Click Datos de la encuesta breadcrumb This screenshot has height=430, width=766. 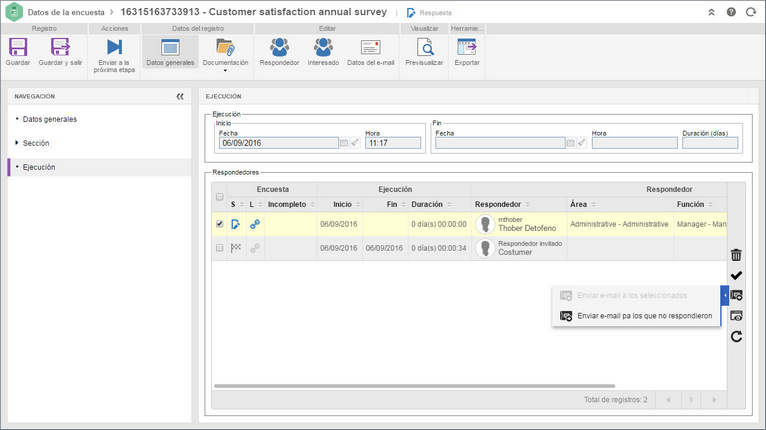[x=66, y=12]
